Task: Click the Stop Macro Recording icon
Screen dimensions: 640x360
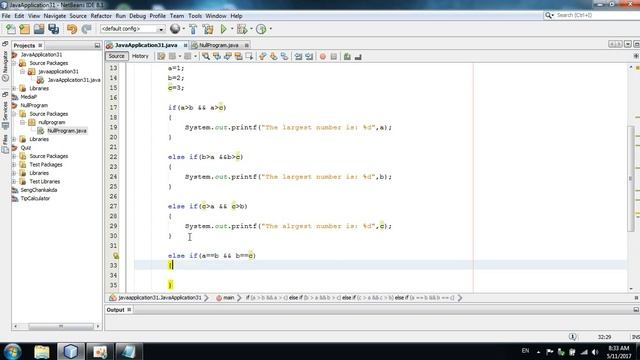Action: [334, 57]
